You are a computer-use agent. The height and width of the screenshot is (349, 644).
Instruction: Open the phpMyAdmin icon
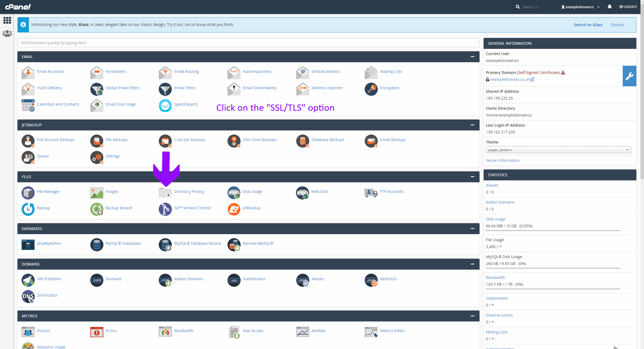(x=28, y=244)
